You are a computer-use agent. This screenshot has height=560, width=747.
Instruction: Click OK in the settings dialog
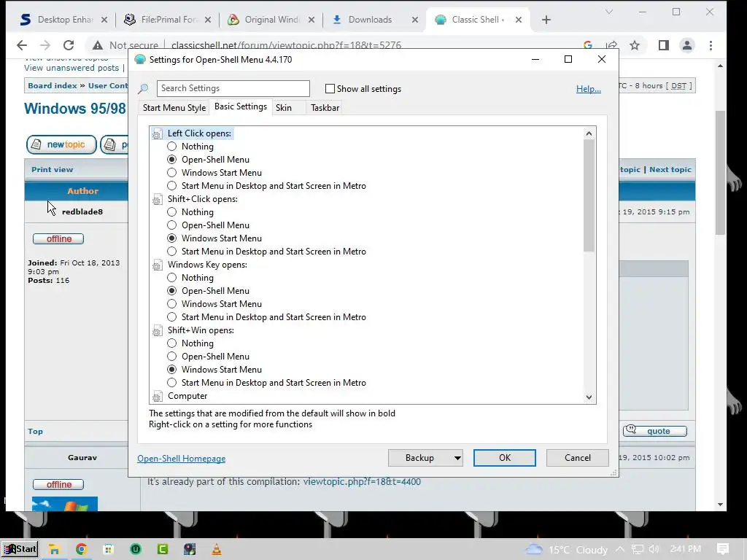tap(505, 458)
